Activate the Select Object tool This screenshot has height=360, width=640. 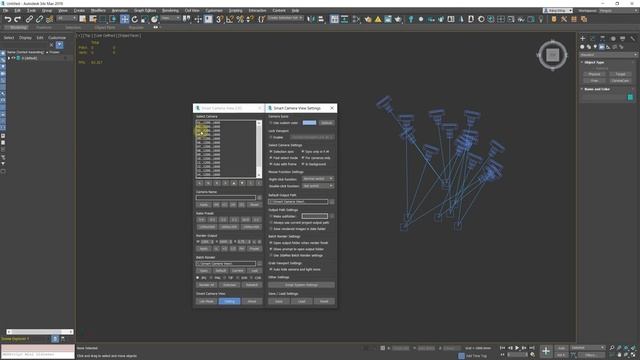[x=83, y=19]
